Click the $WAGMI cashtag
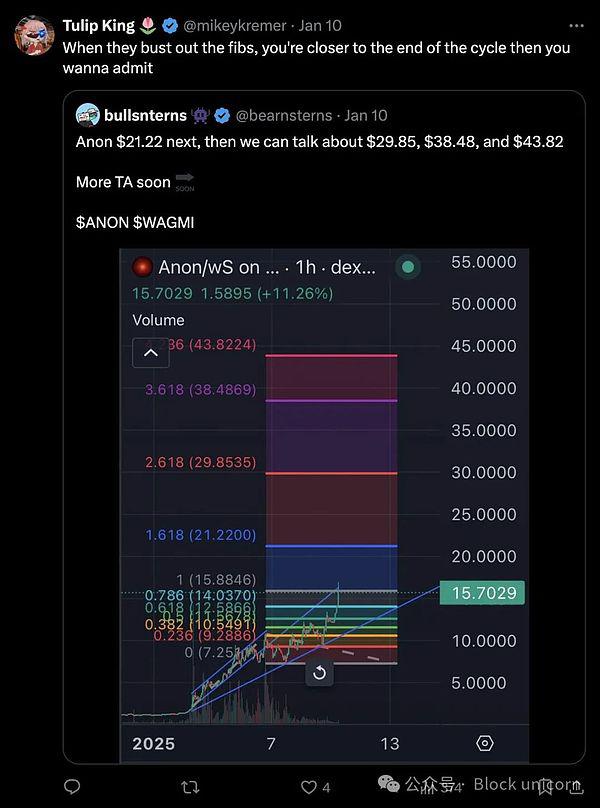Viewport: 600px width, 808px height. point(164,223)
